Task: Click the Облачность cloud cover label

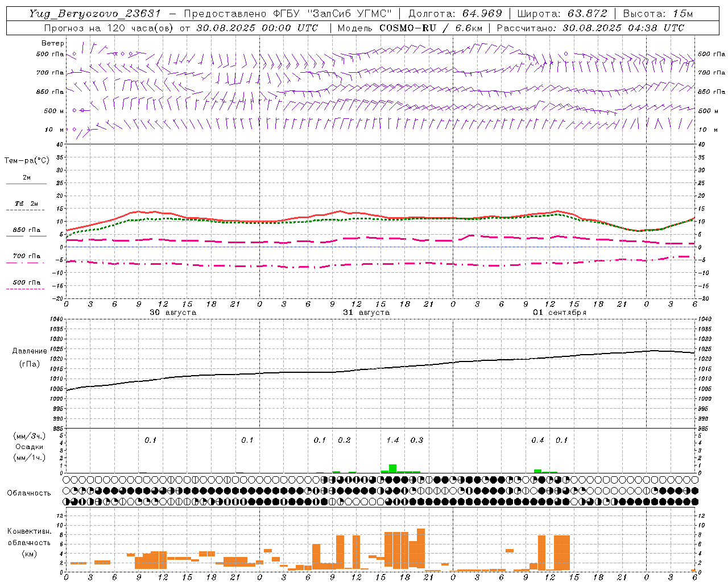Action: point(29,493)
